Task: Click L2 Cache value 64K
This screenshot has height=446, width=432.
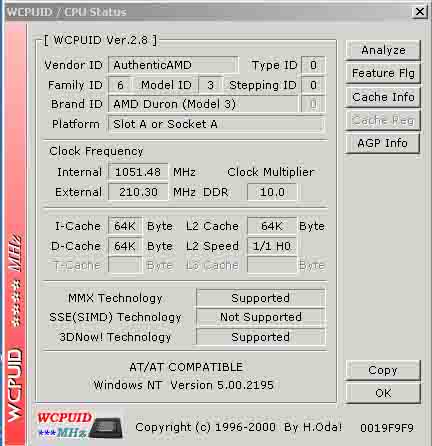Action: click(x=272, y=226)
